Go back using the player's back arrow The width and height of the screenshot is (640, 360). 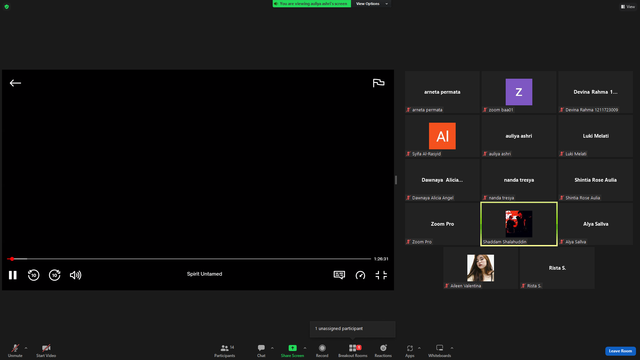coord(15,83)
